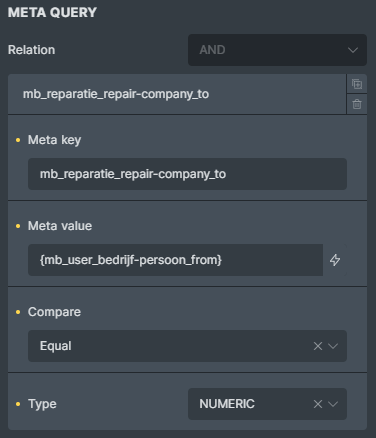Screen dimensions: 376x438
Task: Click the Meta value input field
Action: [x=175, y=260]
